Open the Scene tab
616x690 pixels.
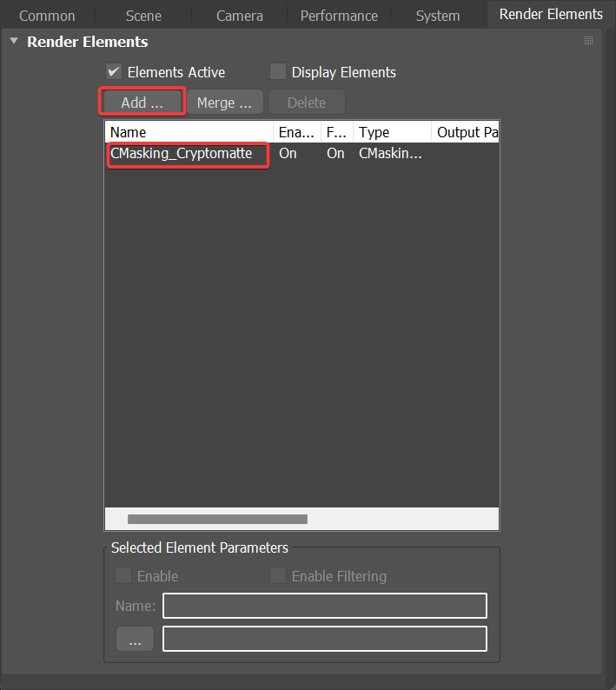tap(143, 16)
